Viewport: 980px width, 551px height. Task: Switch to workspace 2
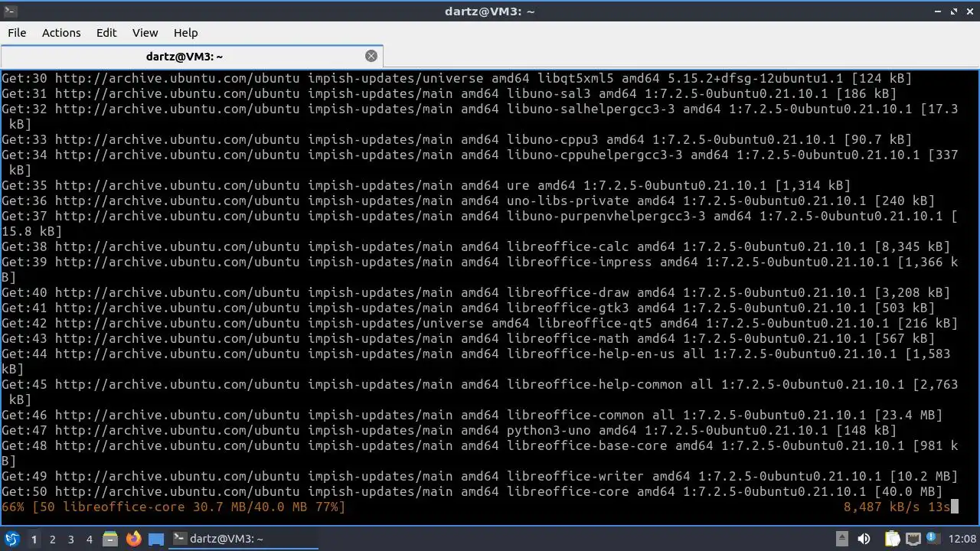52,540
